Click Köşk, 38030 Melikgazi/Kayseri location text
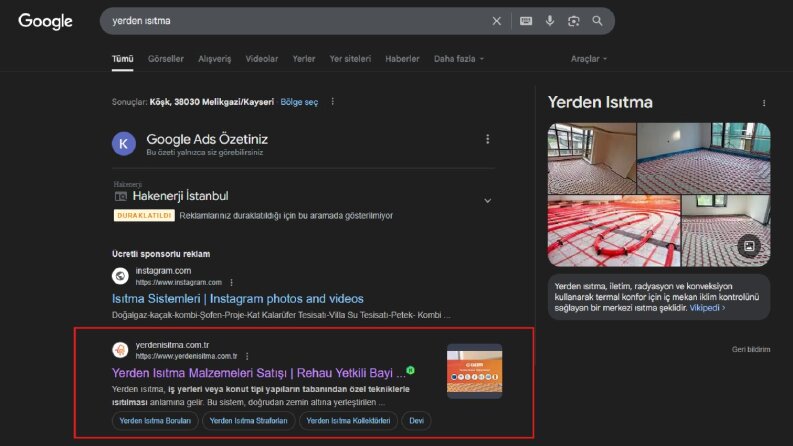 tap(211, 102)
